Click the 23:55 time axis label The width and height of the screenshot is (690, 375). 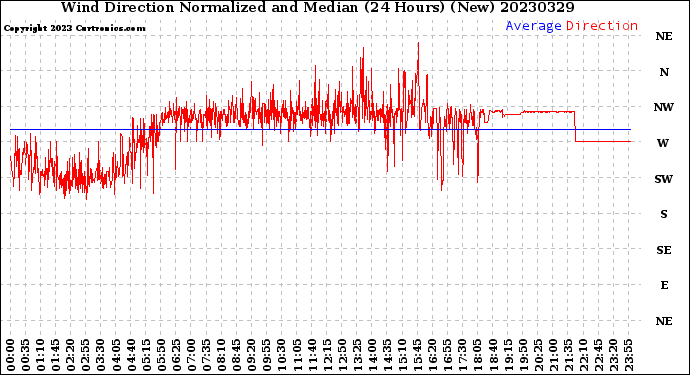(x=628, y=355)
